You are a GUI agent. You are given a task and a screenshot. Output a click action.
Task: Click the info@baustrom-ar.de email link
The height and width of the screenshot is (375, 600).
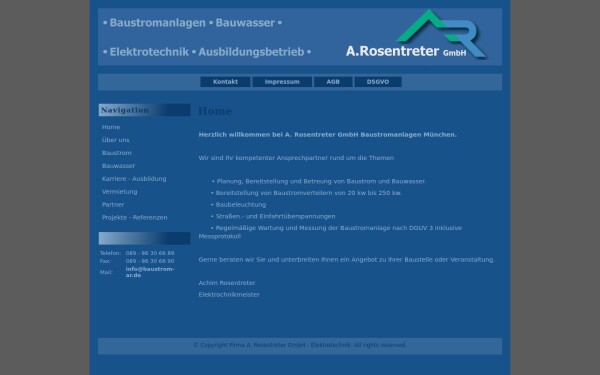point(150,272)
